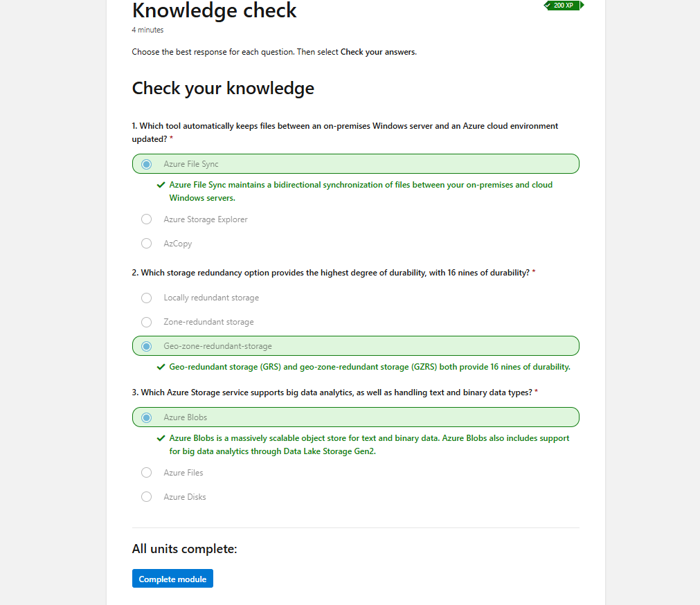
Task: Select the Azure Storage Explorer option
Action: 146,219
